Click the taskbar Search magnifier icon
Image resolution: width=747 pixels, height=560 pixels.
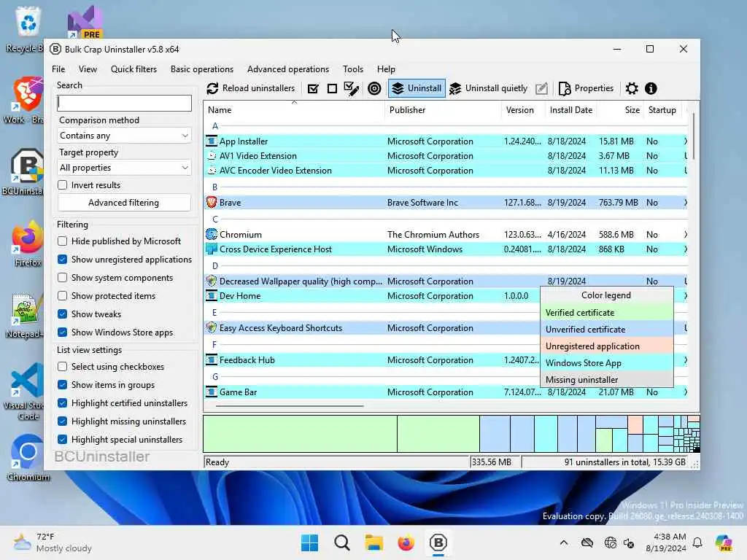pyautogui.click(x=342, y=542)
